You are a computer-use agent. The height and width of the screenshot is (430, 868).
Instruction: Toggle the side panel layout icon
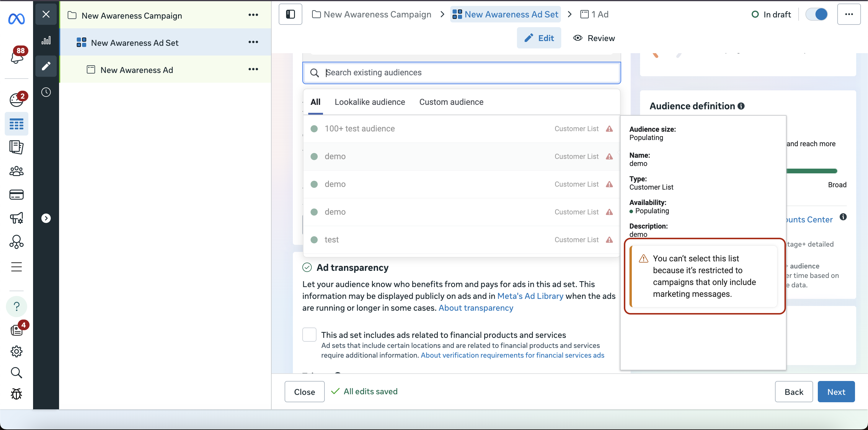click(x=290, y=14)
